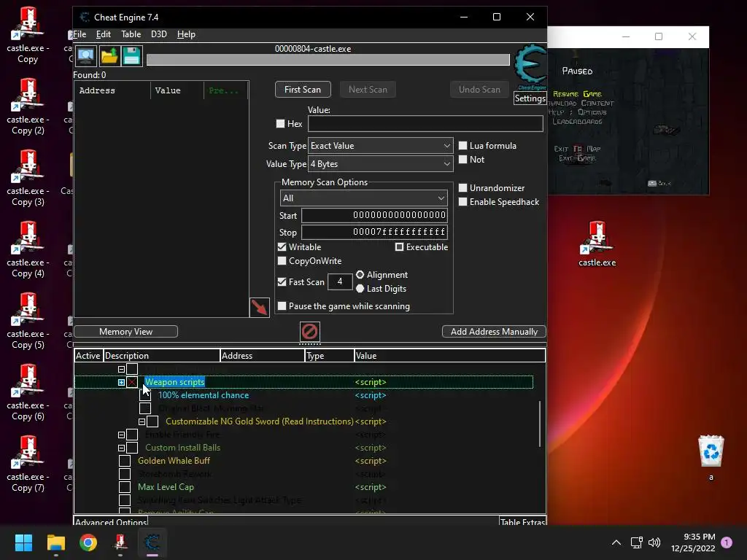Open castle.exe - Copy desktop shortcut

(28, 36)
